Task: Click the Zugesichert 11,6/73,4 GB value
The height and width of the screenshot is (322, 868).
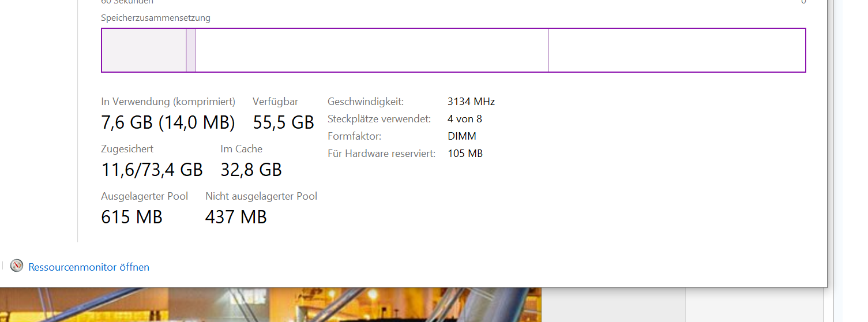Action: point(152,170)
